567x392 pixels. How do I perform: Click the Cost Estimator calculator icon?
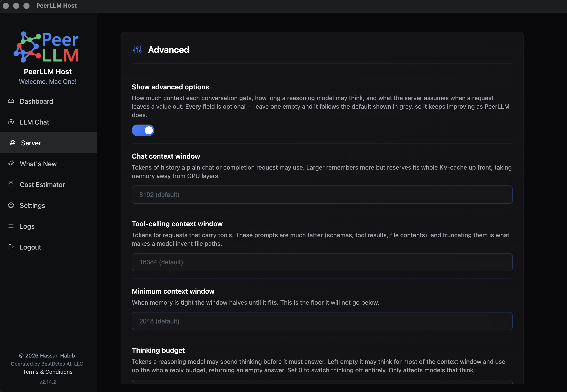pyautogui.click(x=11, y=184)
